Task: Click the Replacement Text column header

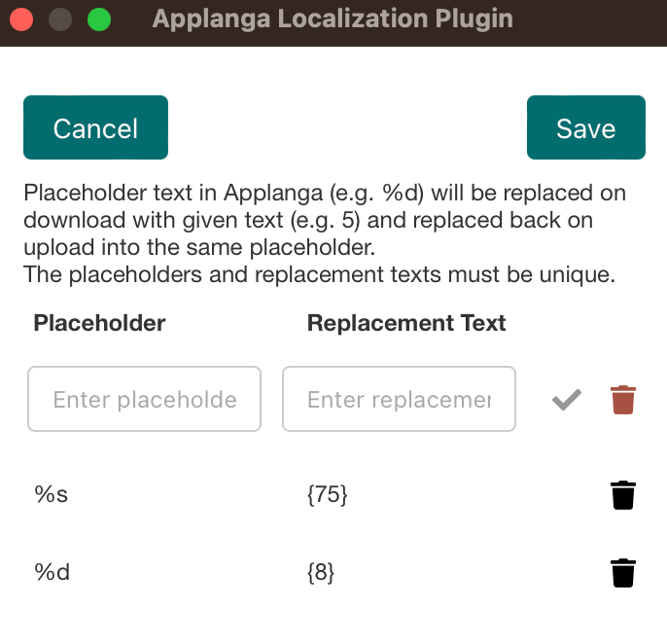Action: [406, 323]
